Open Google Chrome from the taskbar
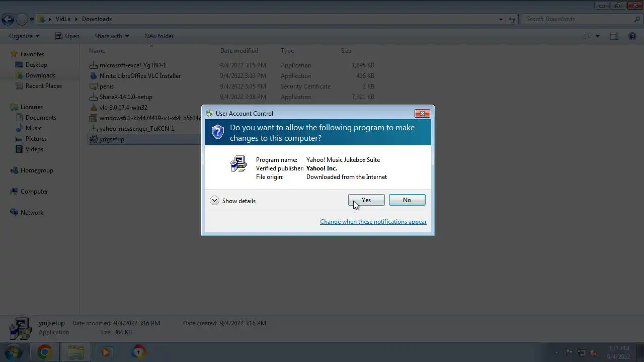The image size is (644, 362). click(x=44, y=352)
